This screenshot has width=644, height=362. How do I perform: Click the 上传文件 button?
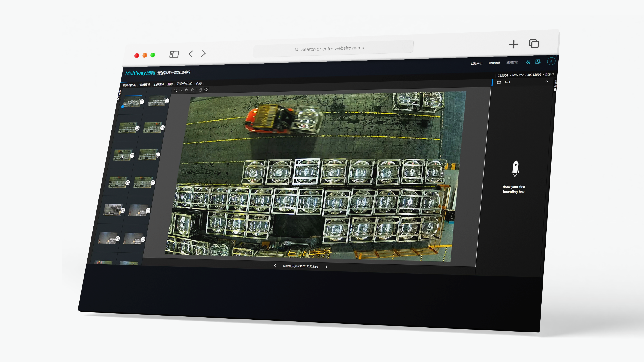[x=159, y=84]
